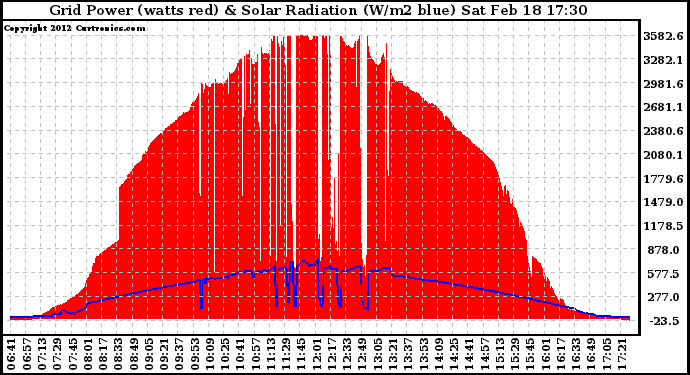Click the 06:41 time label

coord(11,353)
